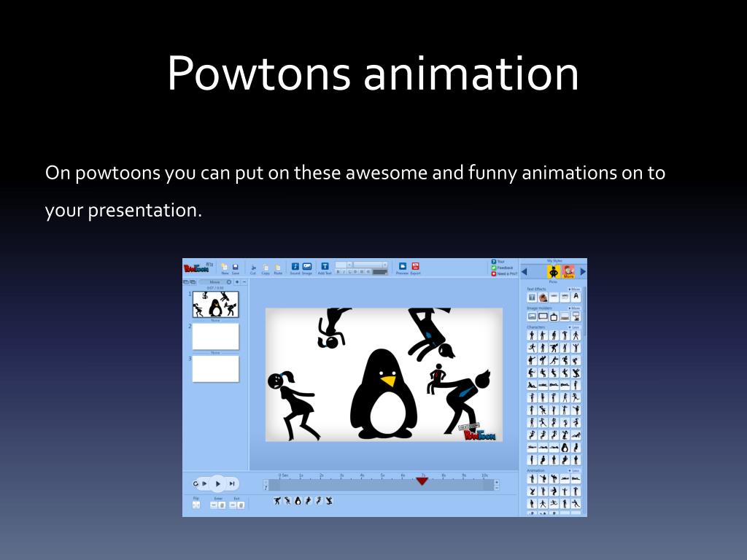Viewport: 747px width, 560px height.
Task: Select the first Animation section character
Action: pyautogui.click(x=532, y=478)
